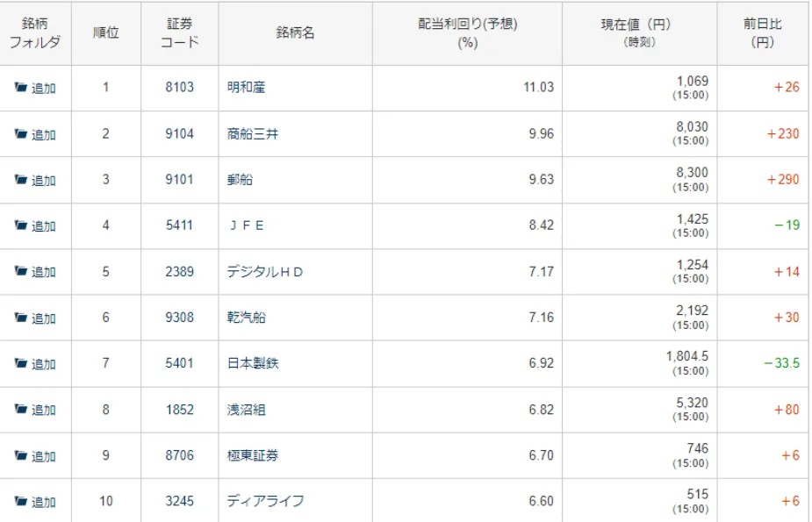Image resolution: width=812 pixels, height=522 pixels.
Task: Click folder icon in 郵船 row
Action: [21, 179]
